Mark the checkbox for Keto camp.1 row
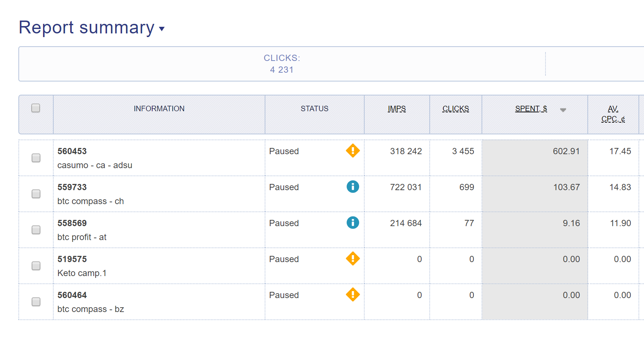 [36, 266]
